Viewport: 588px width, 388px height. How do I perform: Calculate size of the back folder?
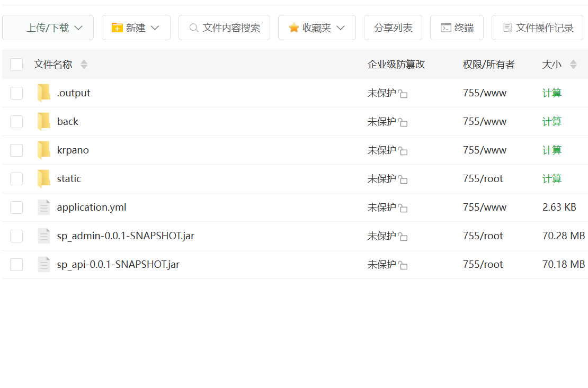(551, 122)
